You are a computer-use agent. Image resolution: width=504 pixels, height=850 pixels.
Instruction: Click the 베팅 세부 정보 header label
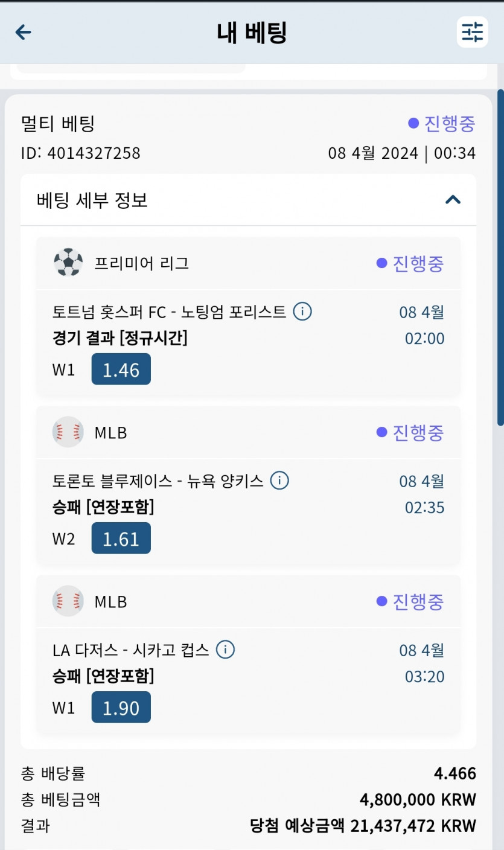92,200
